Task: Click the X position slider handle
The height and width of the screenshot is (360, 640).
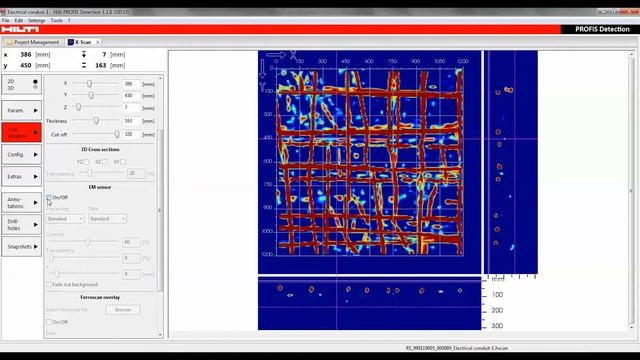Action: point(89,84)
